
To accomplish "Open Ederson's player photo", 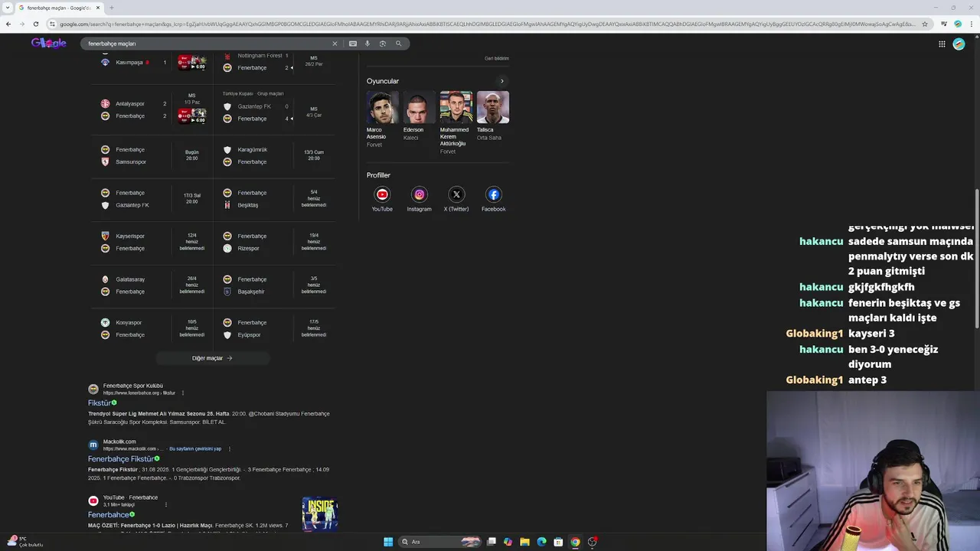I will [x=419, y=107].
